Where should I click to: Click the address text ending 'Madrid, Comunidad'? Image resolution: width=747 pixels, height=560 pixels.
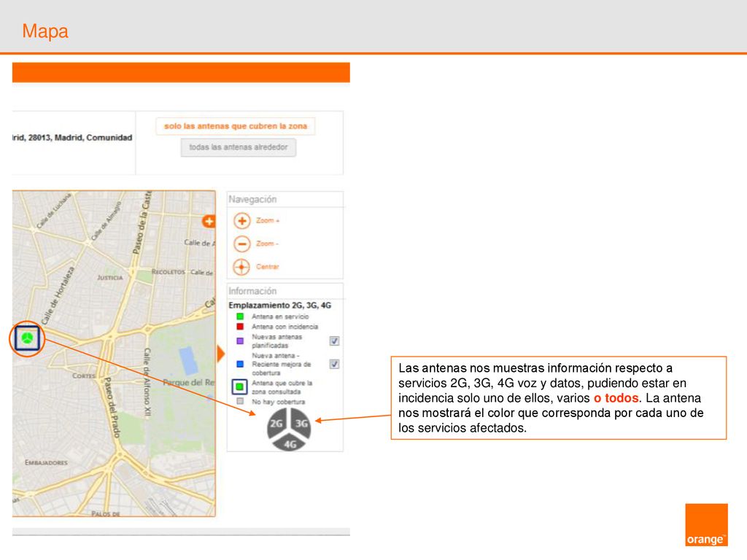(x=72, y=138)
